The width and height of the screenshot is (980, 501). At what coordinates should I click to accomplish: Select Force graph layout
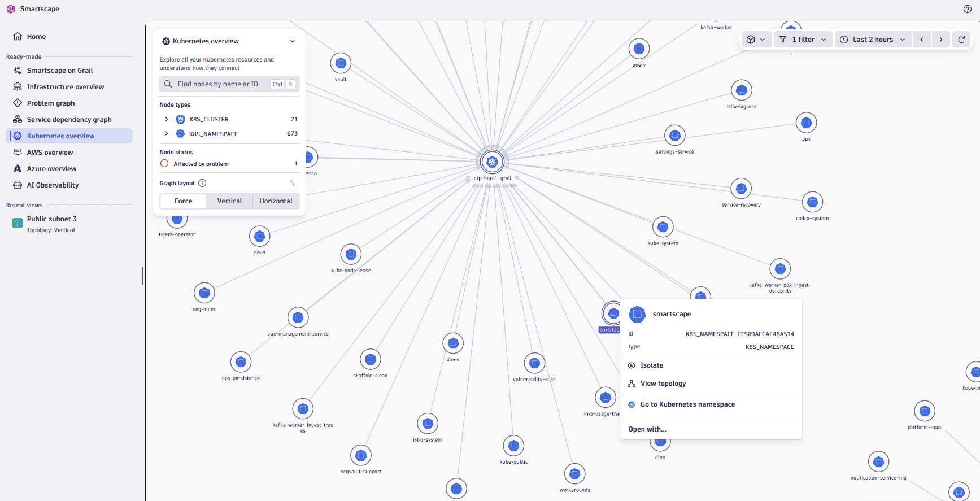tap(183, 201)
